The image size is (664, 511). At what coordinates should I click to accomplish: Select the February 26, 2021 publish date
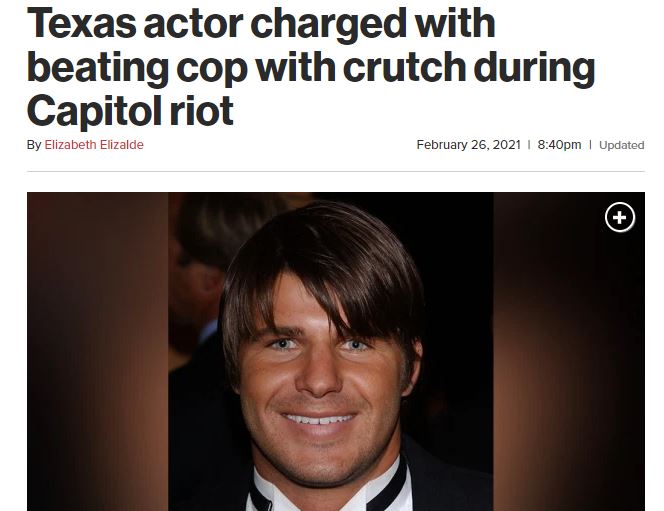pyautogui.click(x=468, y=145)
